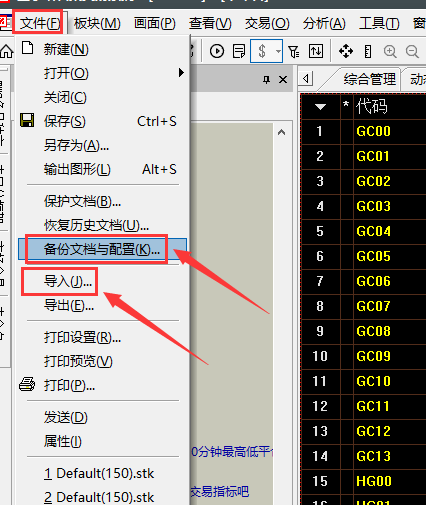
Task: Choose 新建(N) from the file menu
Action: (x=66, y=50)
